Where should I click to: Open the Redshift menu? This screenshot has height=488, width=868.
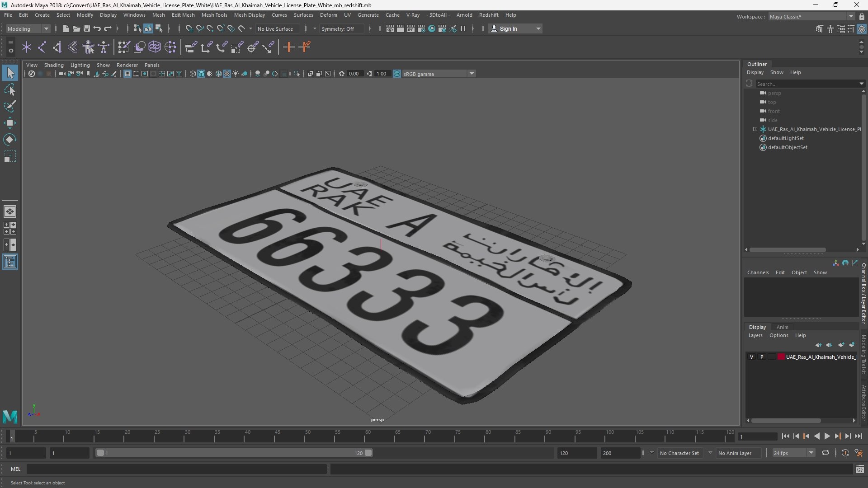[x=489, y=15]
